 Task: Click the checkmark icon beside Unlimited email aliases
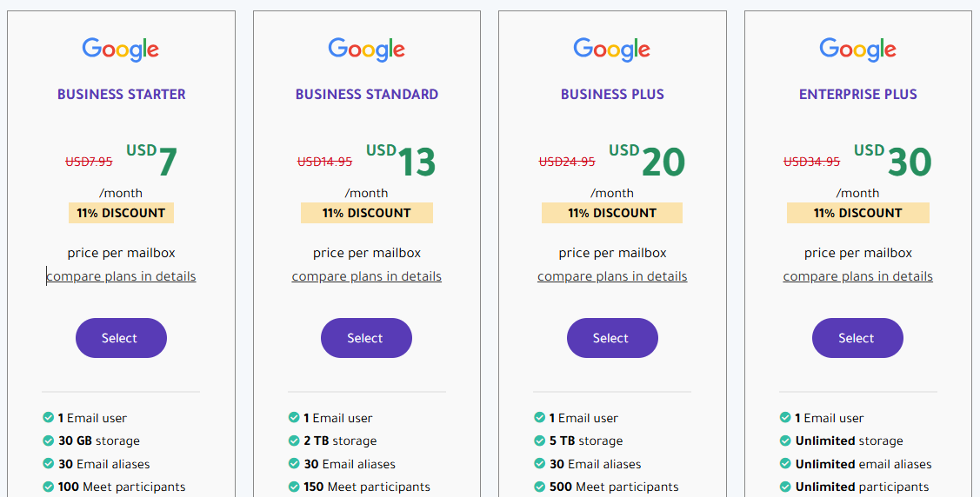785,464
